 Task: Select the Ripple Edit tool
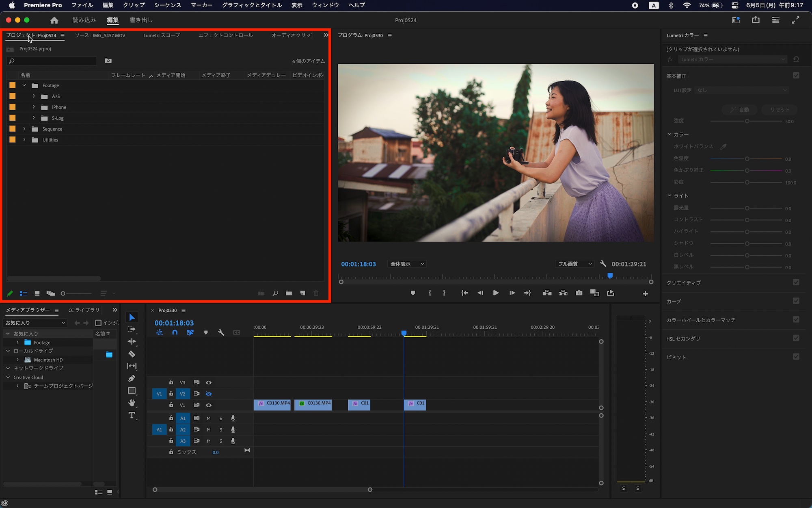(x=132, y=341)
